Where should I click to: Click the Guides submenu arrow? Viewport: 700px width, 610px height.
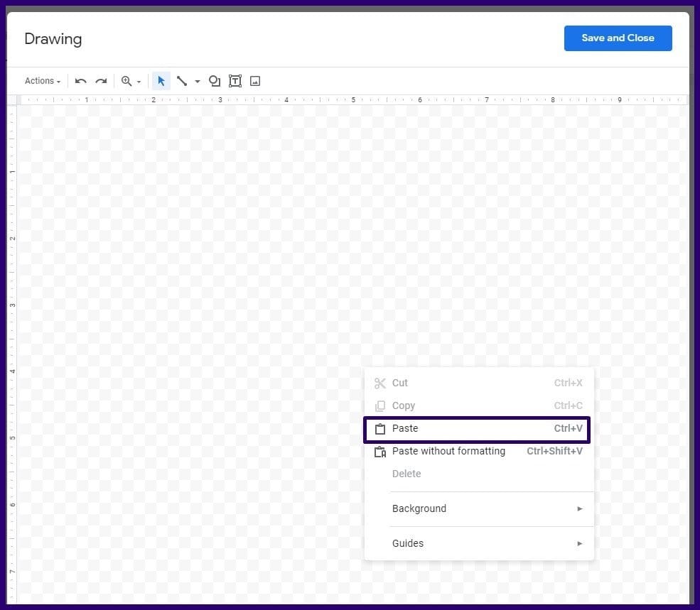coord(579,543)
